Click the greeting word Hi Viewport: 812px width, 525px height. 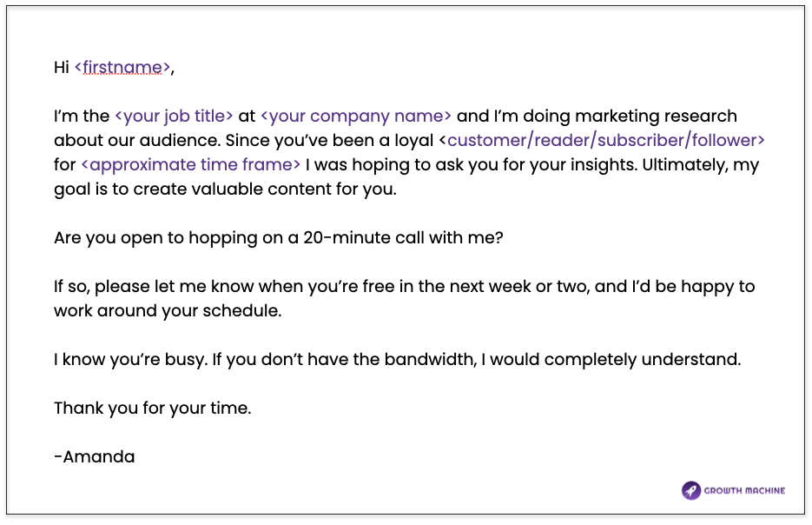pos(61,68)
